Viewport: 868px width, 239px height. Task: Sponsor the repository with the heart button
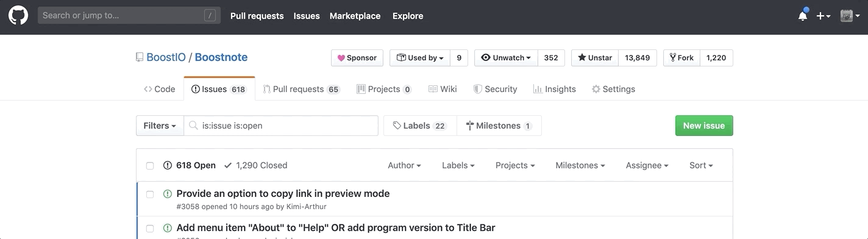tap(357, 58)
